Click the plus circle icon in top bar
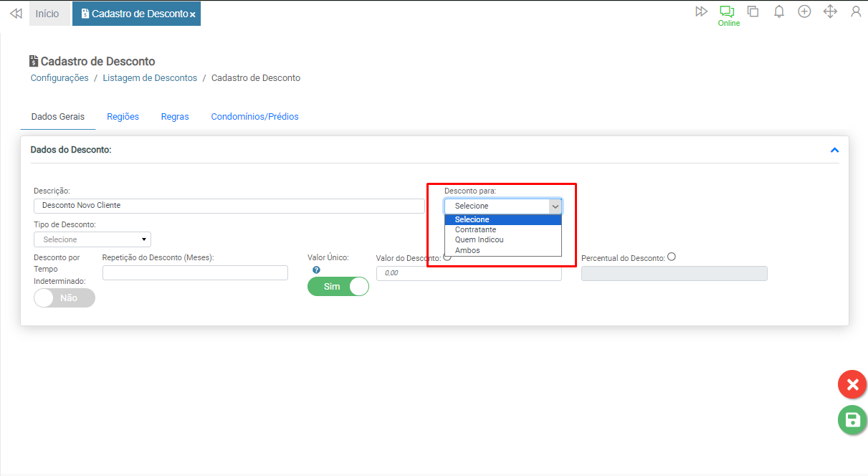 point(804,11)
